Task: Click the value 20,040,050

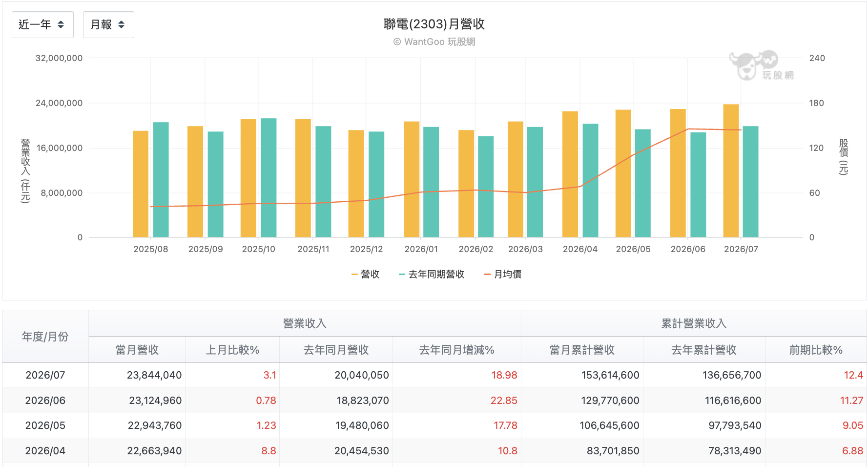Action: (x=362, y=375)
